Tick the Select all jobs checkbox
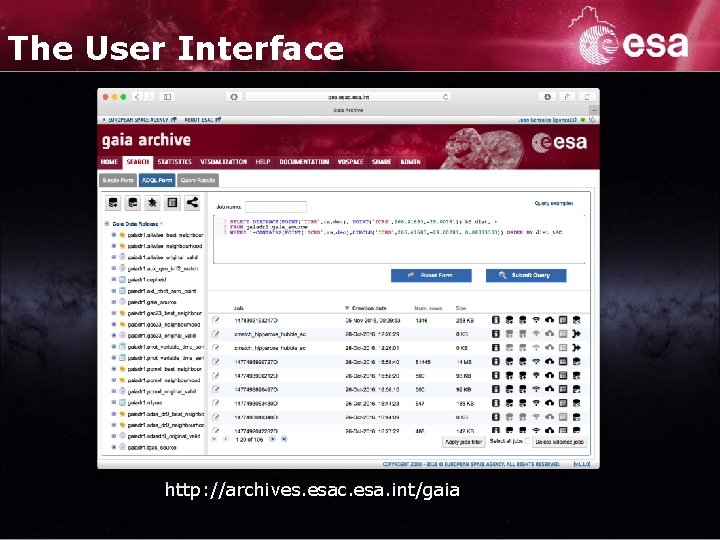The image size is (720, 540). coord(528,441)
